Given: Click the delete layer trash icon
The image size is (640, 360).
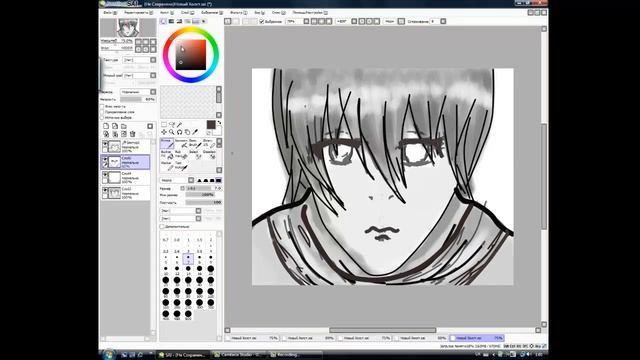Looking at the screenshot, I should (x=133, y=134).
